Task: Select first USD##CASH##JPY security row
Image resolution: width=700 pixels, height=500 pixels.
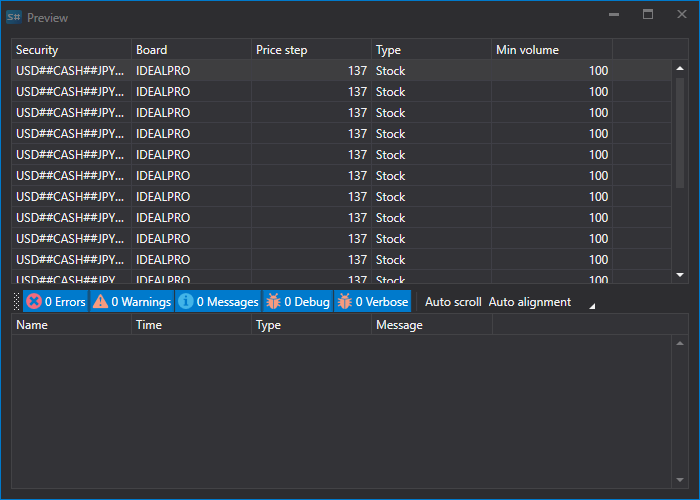Action: click(x=342, y=71)
